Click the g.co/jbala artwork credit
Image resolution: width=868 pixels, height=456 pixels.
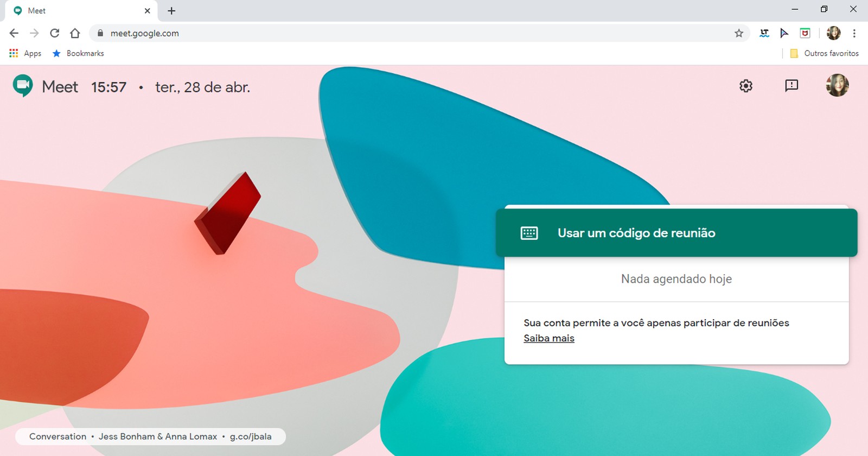click(x=251, y=436)
